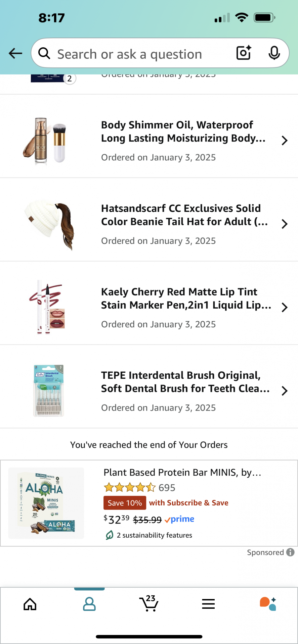This screenshot has width=298, height=644.
Task: Click the protein bar star rating
Action: [130, 487]
